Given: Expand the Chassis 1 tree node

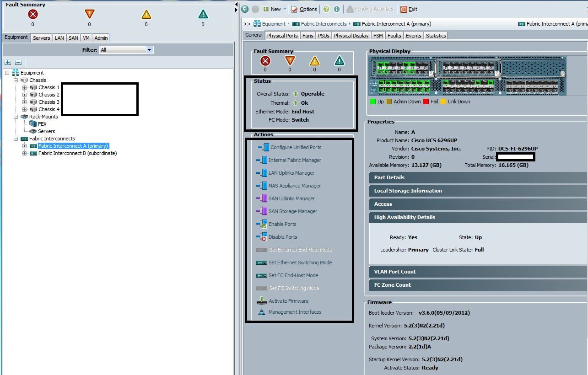Looking at the screenshot, I should pos(25,87).
